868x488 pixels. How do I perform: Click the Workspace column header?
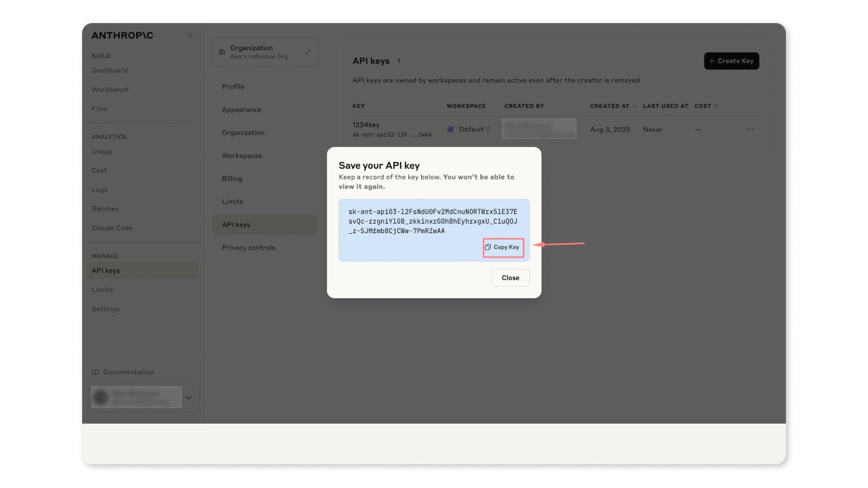(x=467, y=106)
